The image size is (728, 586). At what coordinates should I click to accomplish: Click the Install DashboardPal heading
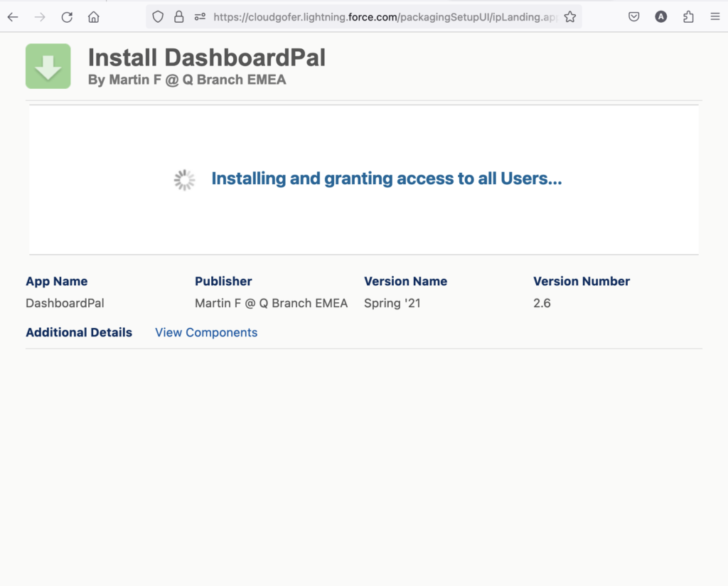pos(207,58)
